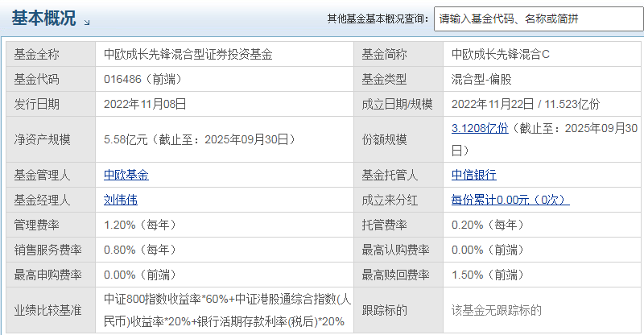This screenshot has height=335, width=644.
Task: Select the 基金经理人 row label
Action: coord(43,201)
